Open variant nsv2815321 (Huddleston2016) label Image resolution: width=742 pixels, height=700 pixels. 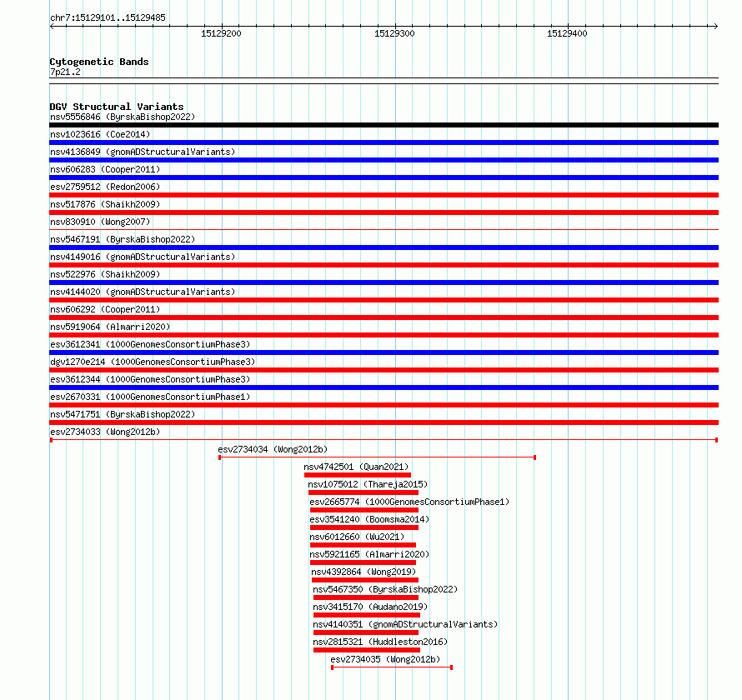coord(380,642)
